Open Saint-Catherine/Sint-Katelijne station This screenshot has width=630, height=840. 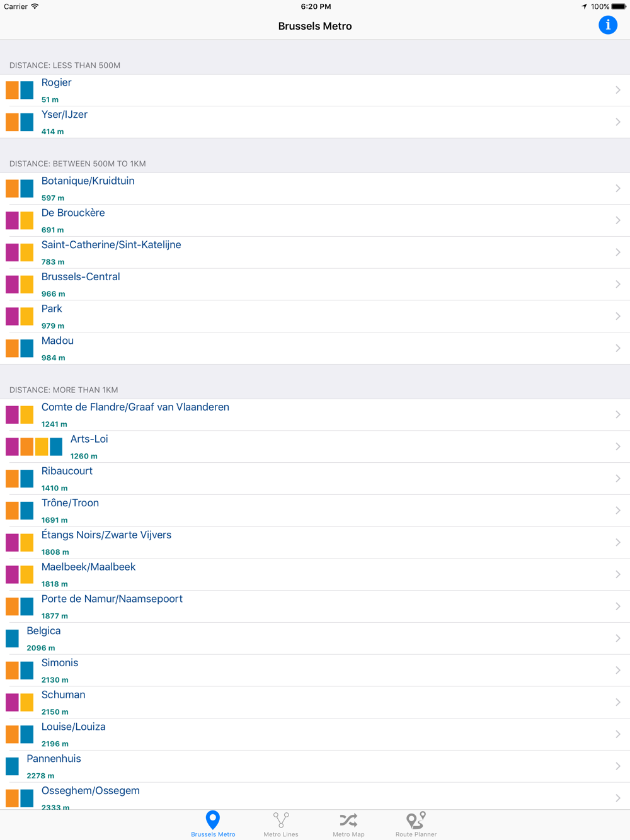coord(315,252)
